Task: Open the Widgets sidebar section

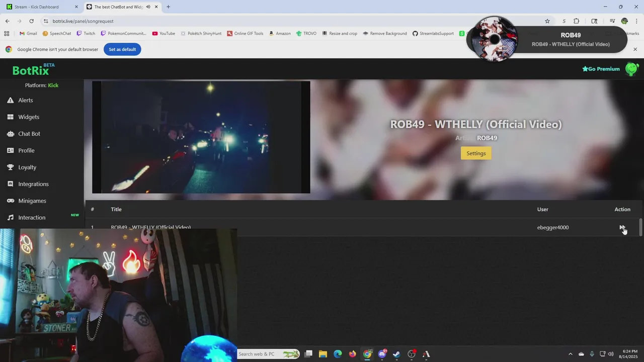Action: (x=28, y=117)
